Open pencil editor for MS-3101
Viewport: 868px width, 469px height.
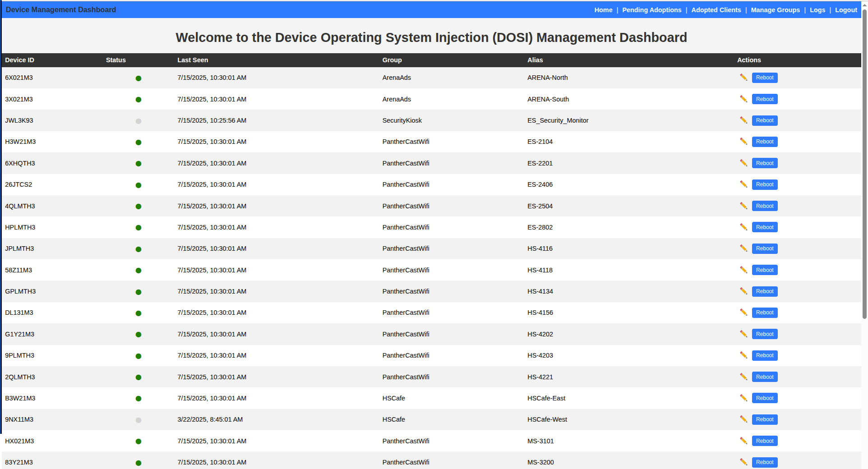(x=743, y=441)
